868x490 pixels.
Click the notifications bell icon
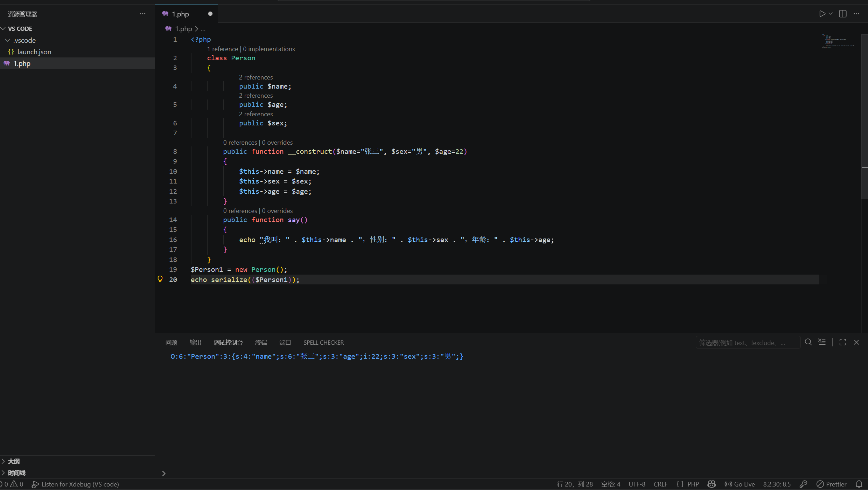[859, 484]
